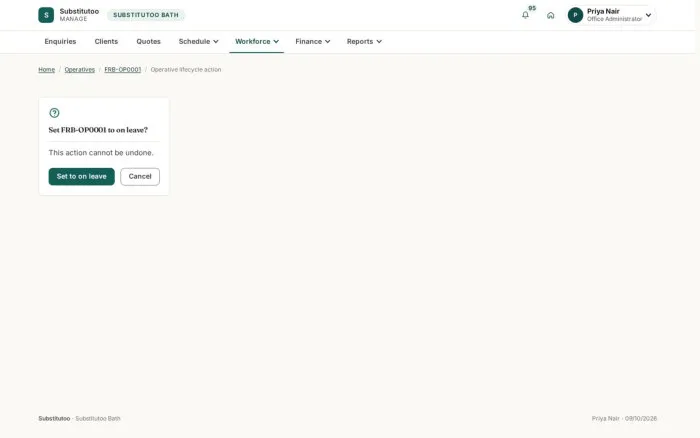Viewport: 700px width, 438px height.
Task: Expand the Priya Nair user menu chevron
Action: click(648, 15)
